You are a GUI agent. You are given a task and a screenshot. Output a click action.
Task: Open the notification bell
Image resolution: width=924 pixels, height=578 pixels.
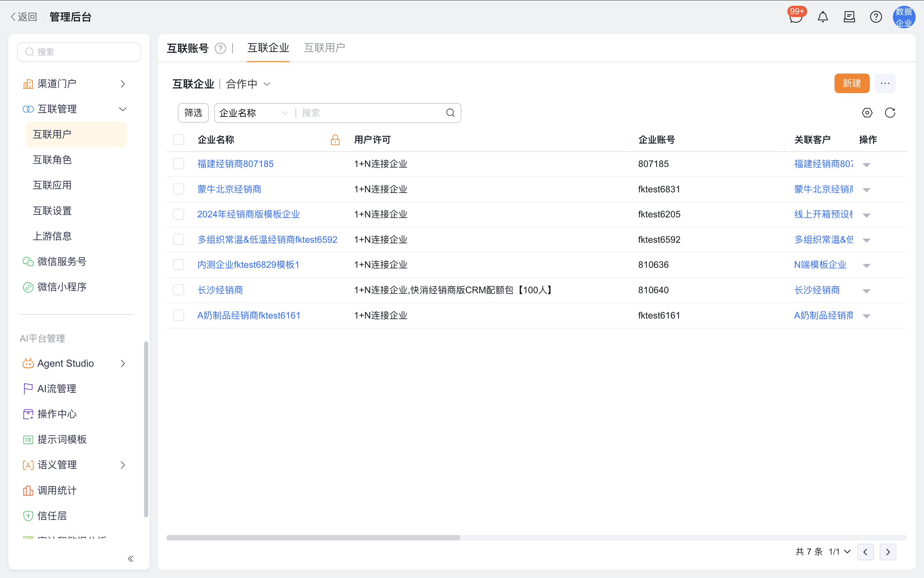pos(823,17)
